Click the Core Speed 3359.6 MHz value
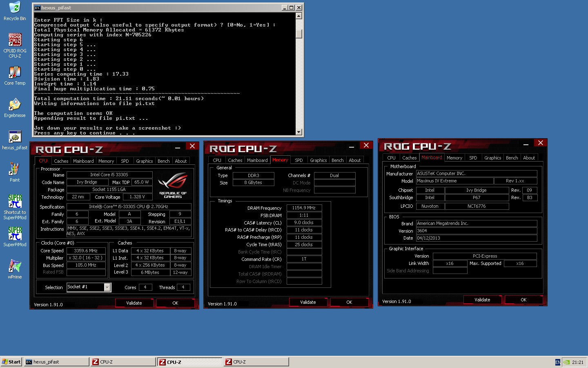Viewport: 588px width, 368px height. 86,251
